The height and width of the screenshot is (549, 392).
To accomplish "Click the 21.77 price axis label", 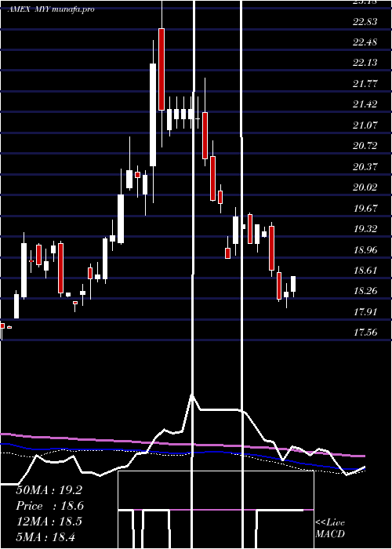I will coord(365,84).
